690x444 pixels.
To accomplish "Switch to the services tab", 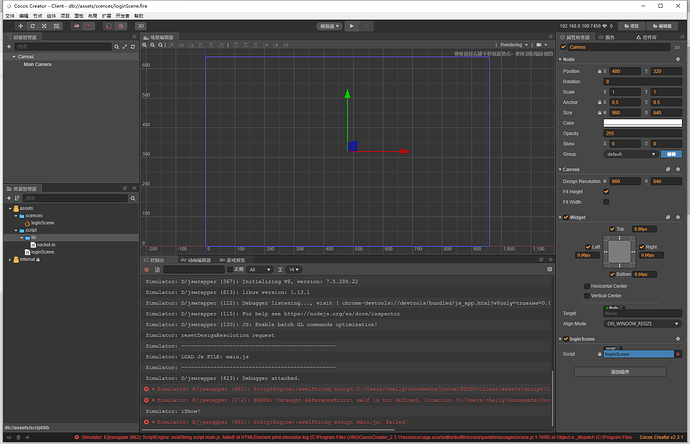I will pyautogui.click(x=606, y=37).
